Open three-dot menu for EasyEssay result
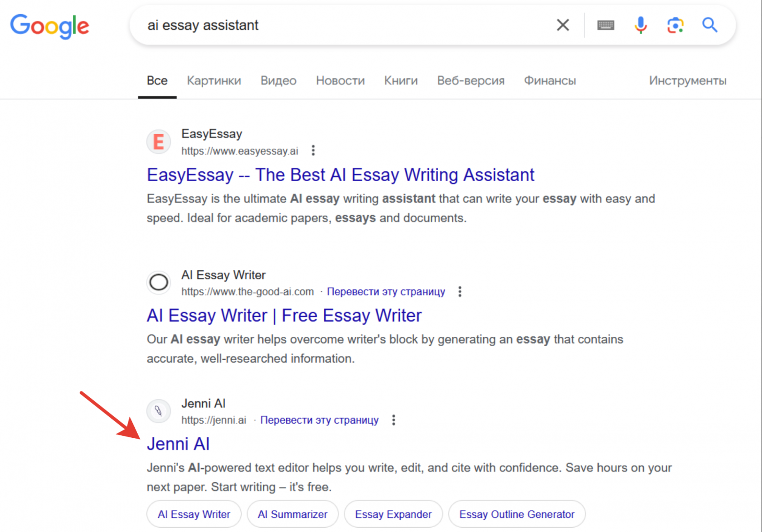Image resolution: width=762 pixels, height=532 pixels. click(313, 151)
